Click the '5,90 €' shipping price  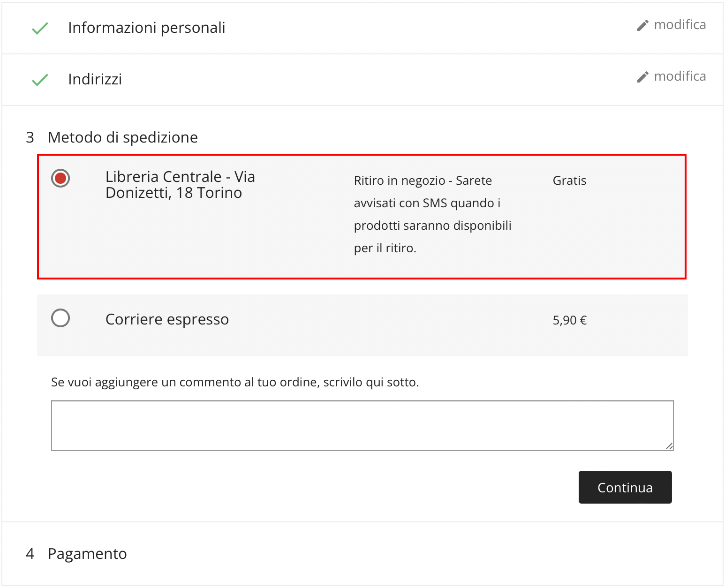tap(570, 320)
